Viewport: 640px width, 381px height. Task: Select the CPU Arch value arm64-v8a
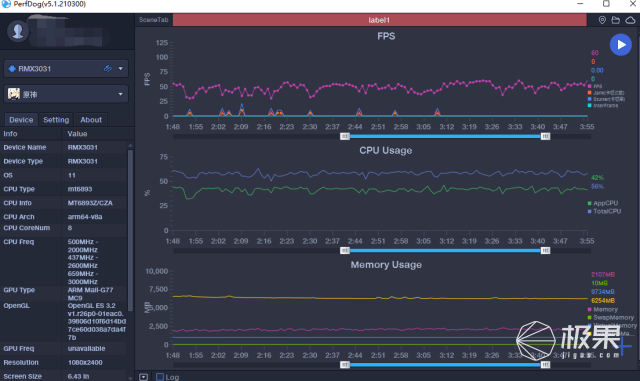[85, 217]
